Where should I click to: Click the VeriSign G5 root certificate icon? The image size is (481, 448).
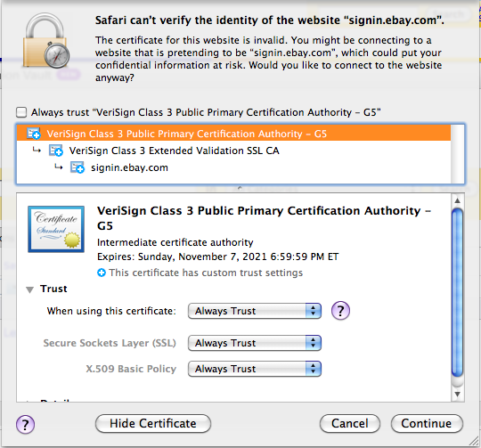pos(34,134)
